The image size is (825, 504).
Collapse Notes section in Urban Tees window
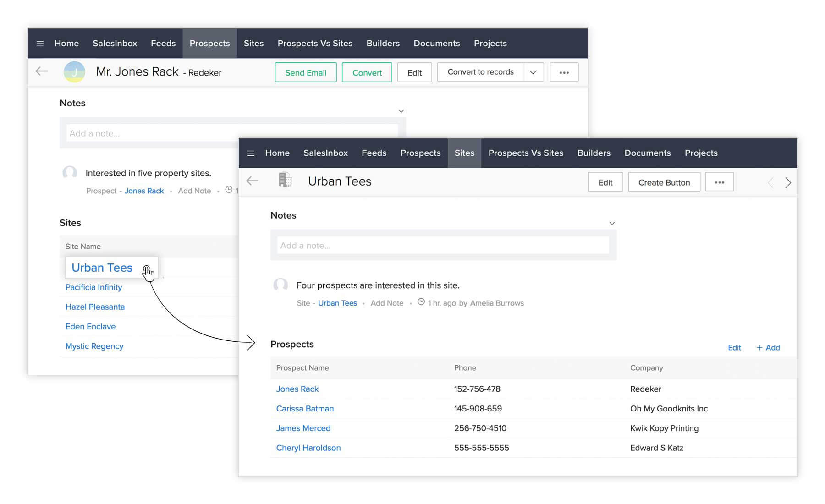[x=612, y=223]
